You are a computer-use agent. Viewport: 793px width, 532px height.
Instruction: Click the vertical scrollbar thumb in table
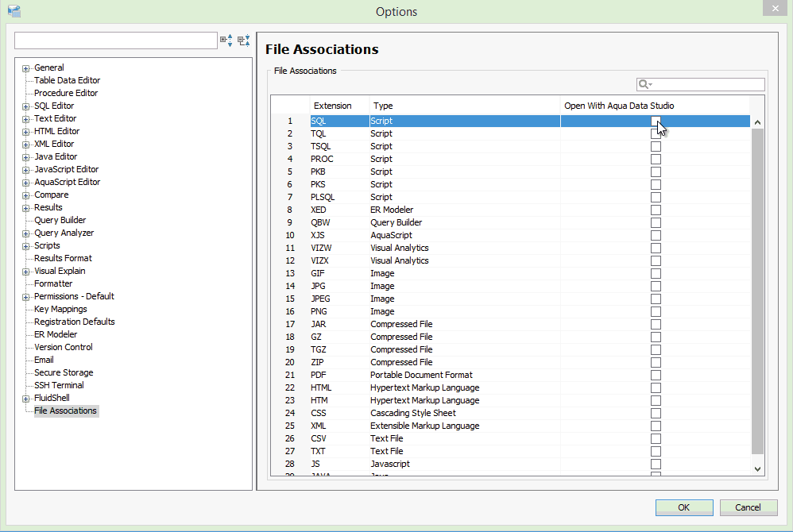click(x=757, y=291)
